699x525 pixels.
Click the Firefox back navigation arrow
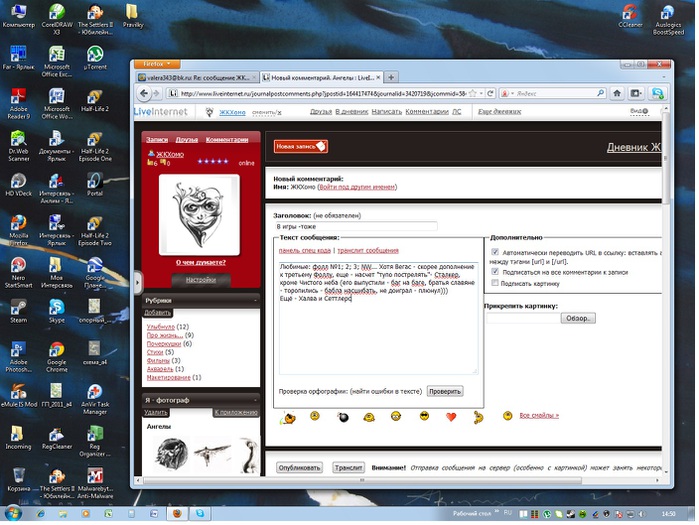[x=144, y=93]
